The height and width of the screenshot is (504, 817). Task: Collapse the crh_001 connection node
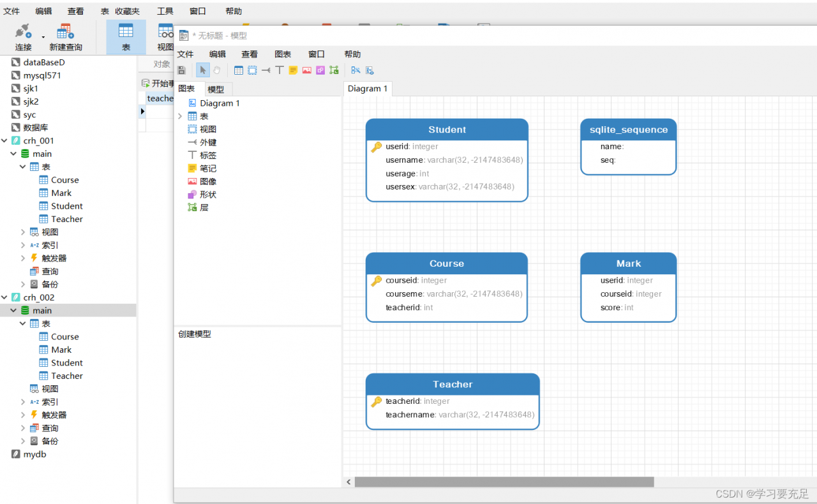coord(5,141)
